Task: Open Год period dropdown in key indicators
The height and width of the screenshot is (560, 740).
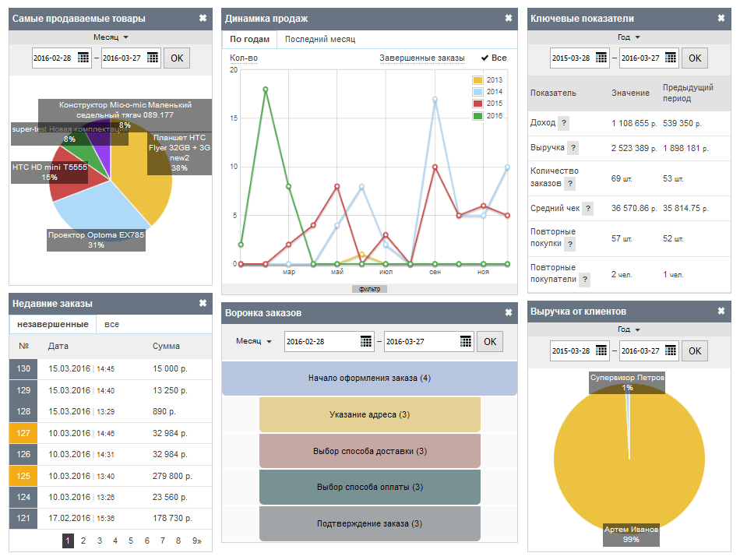Action: (x=629, y=37)
